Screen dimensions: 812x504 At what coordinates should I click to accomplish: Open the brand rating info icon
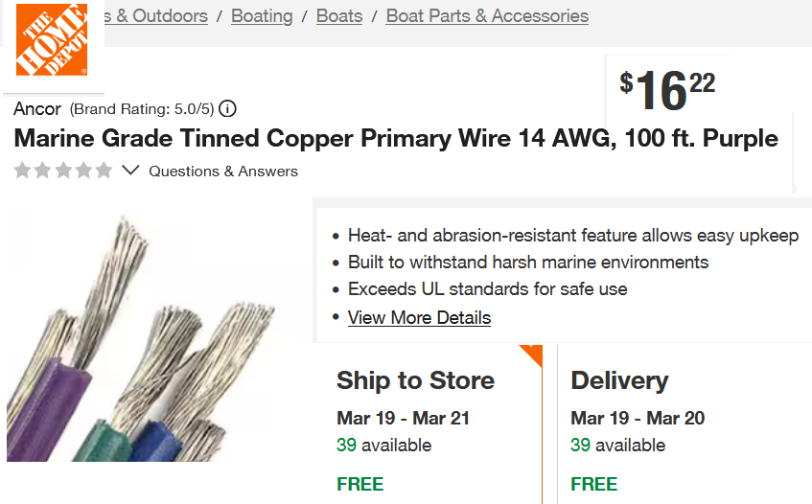[x=228, y=108]
